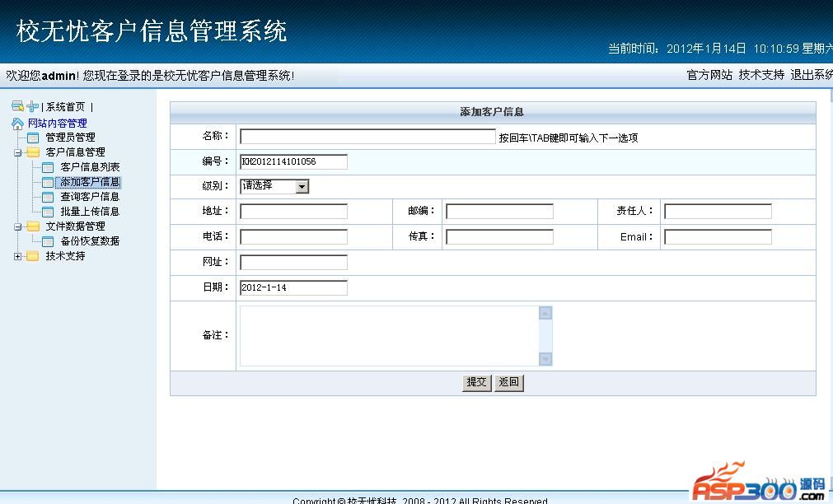Screen dimensions: 833x504
Task: Select 技术支持 folder label in tree
Action: point(65,256)
